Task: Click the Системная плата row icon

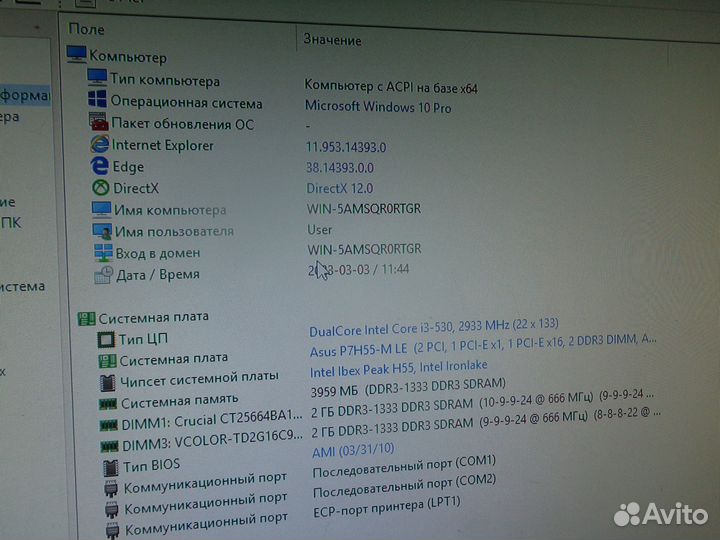Action: [107, 361]
